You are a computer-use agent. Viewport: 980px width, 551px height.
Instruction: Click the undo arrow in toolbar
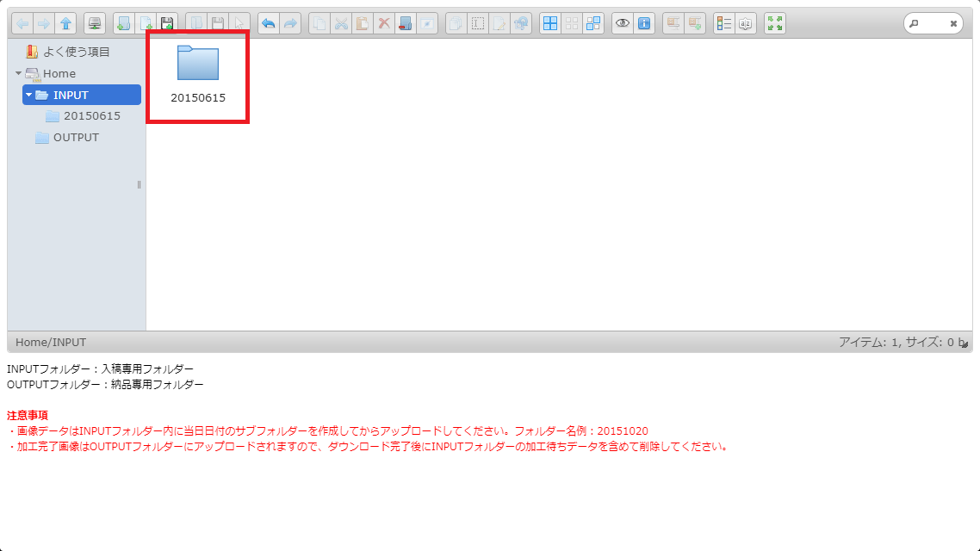pyautogui.click(x=269, y=24)
